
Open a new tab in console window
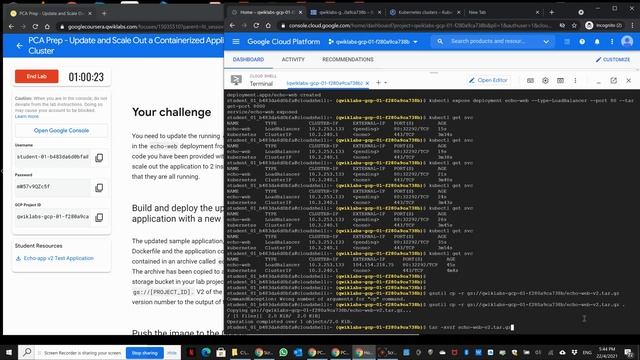(551, 13)
